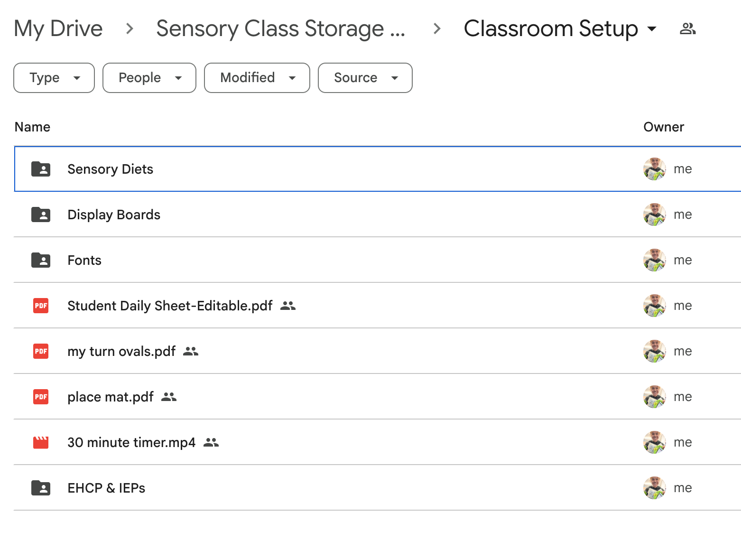The image size is (741, 560).
Task: Click the Fonts shared folder icon
Action: (x=41, y=260)
